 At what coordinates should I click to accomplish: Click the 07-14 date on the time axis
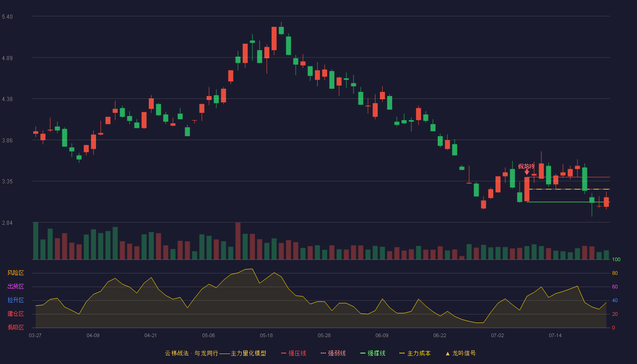coord(555,335)
